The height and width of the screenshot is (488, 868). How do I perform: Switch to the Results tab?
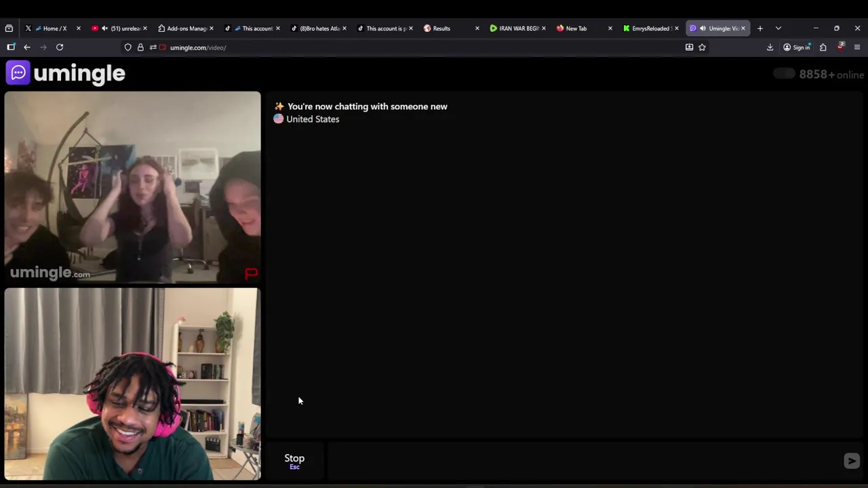pyautogui.click(x=452, y=28)
